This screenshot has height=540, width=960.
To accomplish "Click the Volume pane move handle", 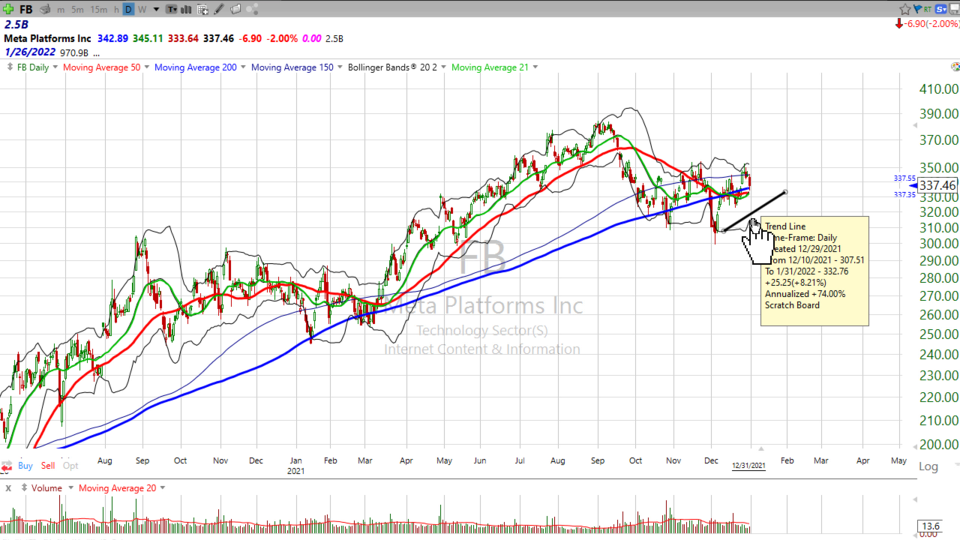I will 24,488.
